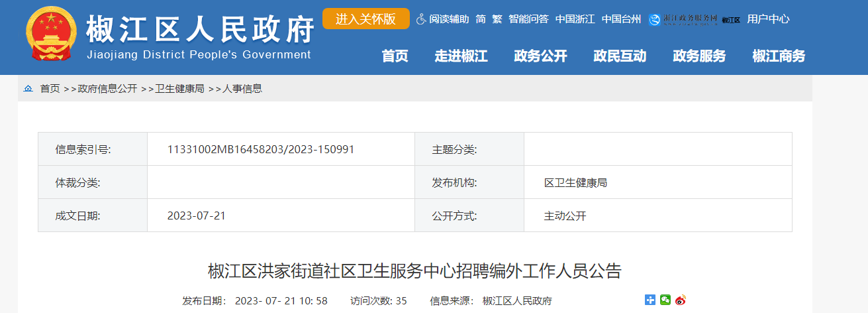Click the 发布机构 label cell
Viewport: 868px width, 313px height.
pyautogui.click(x=469, y=182)
